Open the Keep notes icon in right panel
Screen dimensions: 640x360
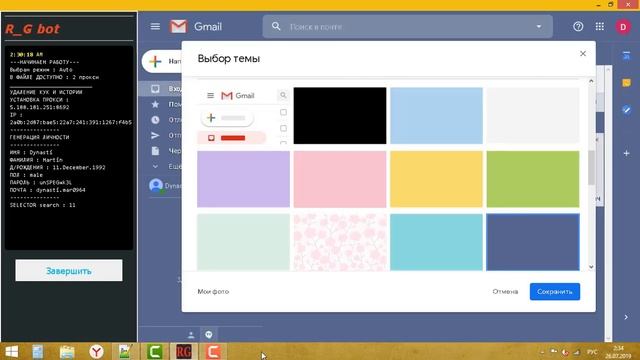pos(626,83)
